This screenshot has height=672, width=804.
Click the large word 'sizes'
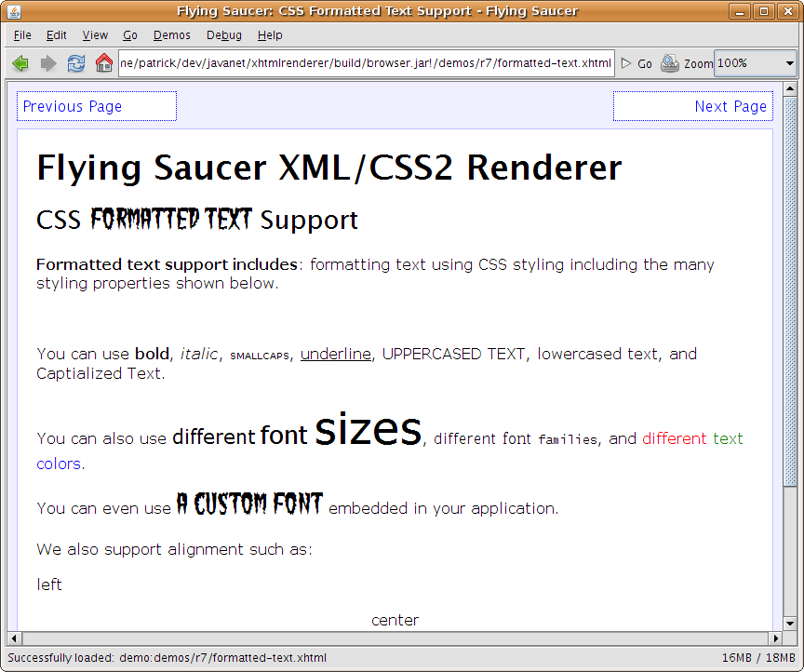[x=368, y=430]
